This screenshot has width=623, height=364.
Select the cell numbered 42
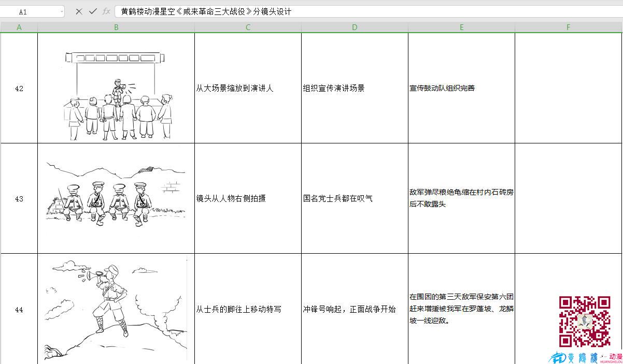pyautogui.click(x=19, y=88)
